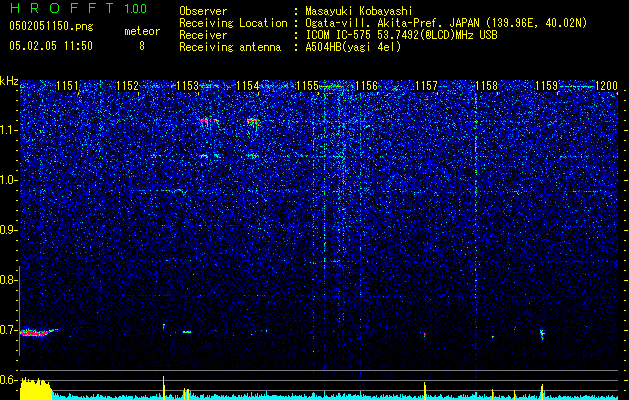Click the 1155 time marker

coord(307,86)
